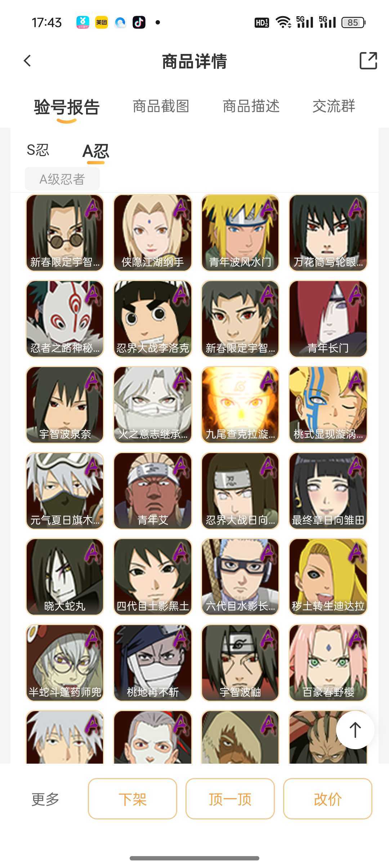Select the 青年波风水门 ninja avatar
Screen dimensions: 389x868
[240, 233]
